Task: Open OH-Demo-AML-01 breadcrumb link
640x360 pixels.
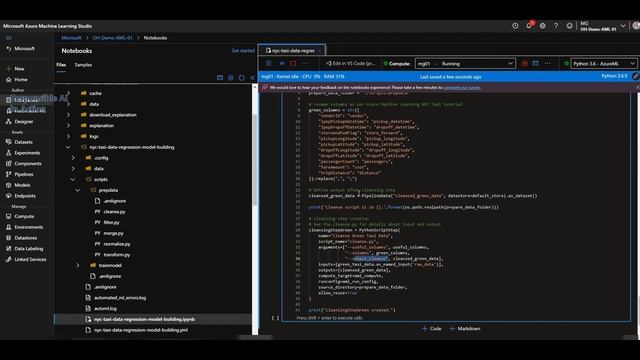Action: coord(112,38)
